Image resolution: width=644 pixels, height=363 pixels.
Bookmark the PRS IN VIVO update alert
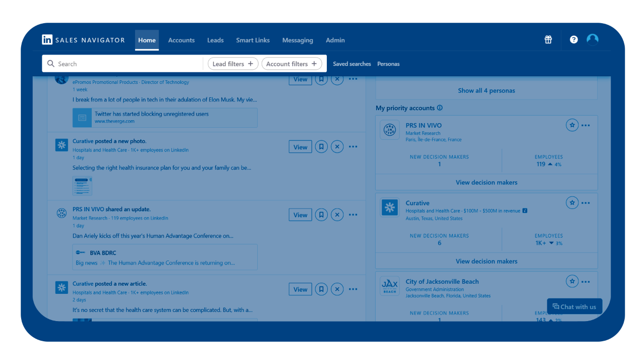click(321, 215)
